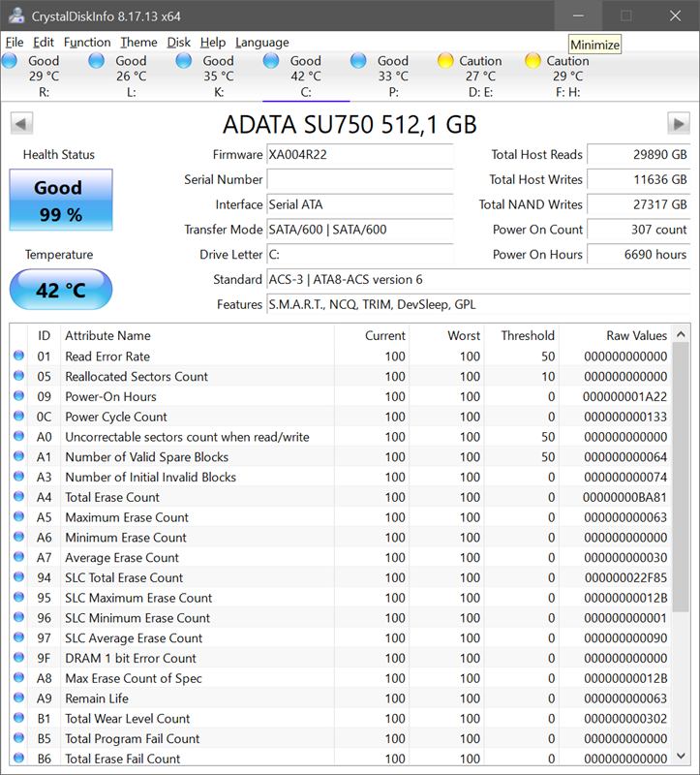Screen dimensions: 700x775
Task: Click the Firmware field XA004R22
Action: pos(359,154)
